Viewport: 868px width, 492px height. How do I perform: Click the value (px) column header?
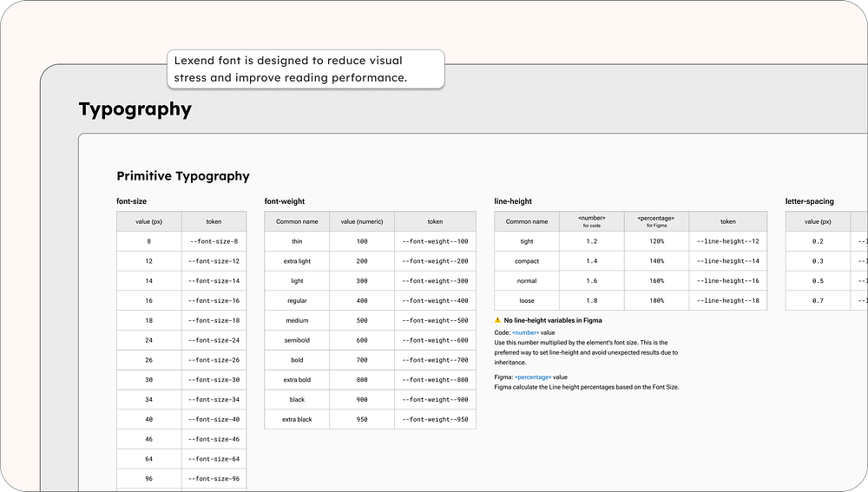148,222
